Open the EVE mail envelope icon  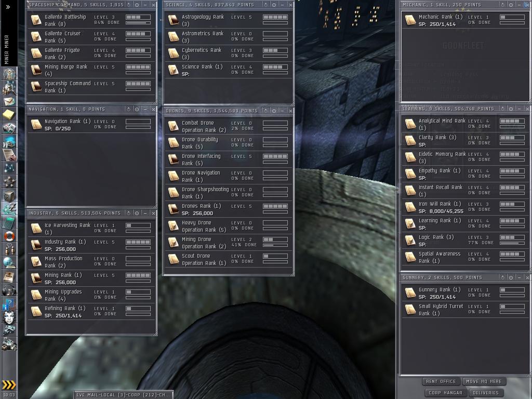tap(9, 101)
